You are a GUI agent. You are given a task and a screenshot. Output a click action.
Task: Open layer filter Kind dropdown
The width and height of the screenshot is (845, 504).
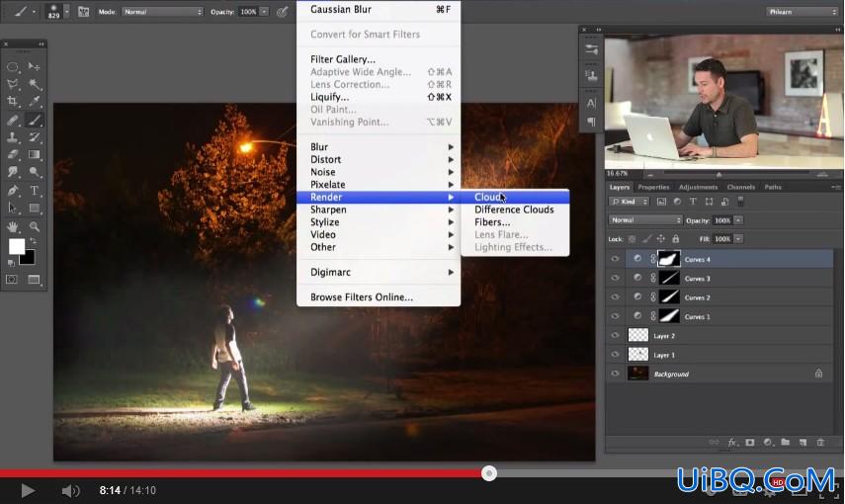[x=629, y=202]
